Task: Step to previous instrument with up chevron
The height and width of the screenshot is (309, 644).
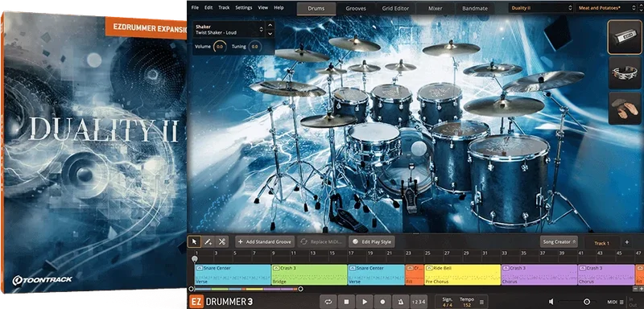Action: [270, 25]
